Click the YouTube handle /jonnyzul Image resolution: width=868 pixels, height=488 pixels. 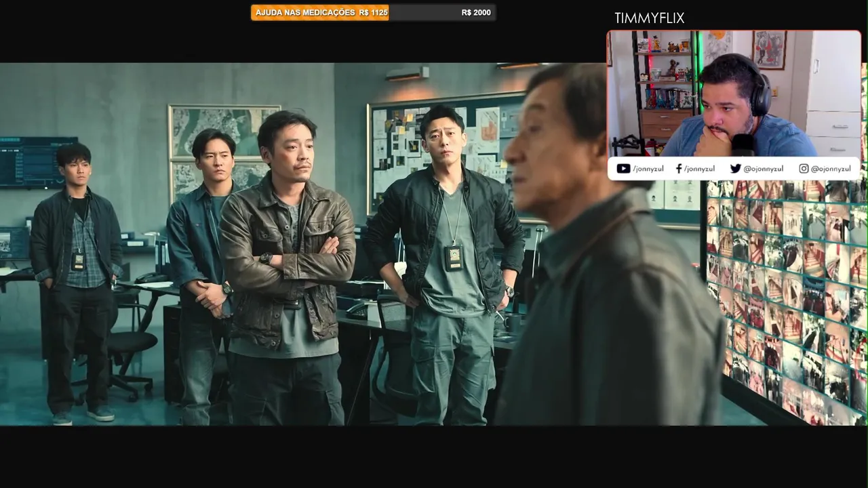[648, 169]
